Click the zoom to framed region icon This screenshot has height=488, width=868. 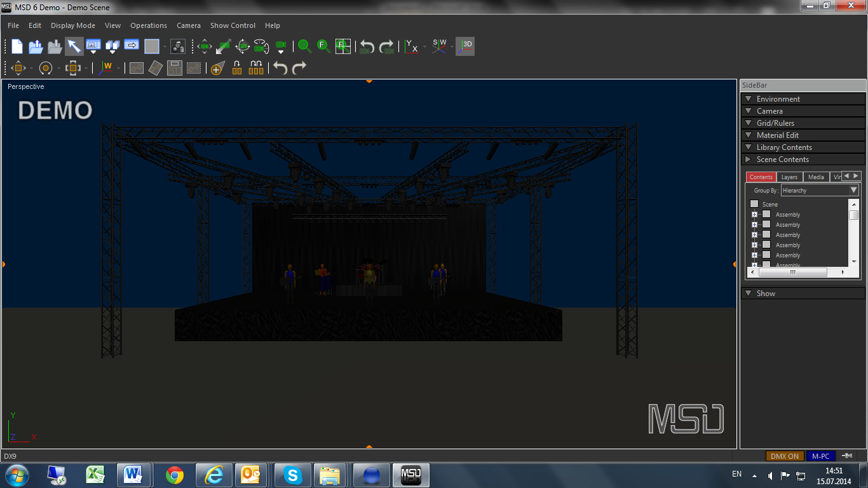tap(343, 46)
